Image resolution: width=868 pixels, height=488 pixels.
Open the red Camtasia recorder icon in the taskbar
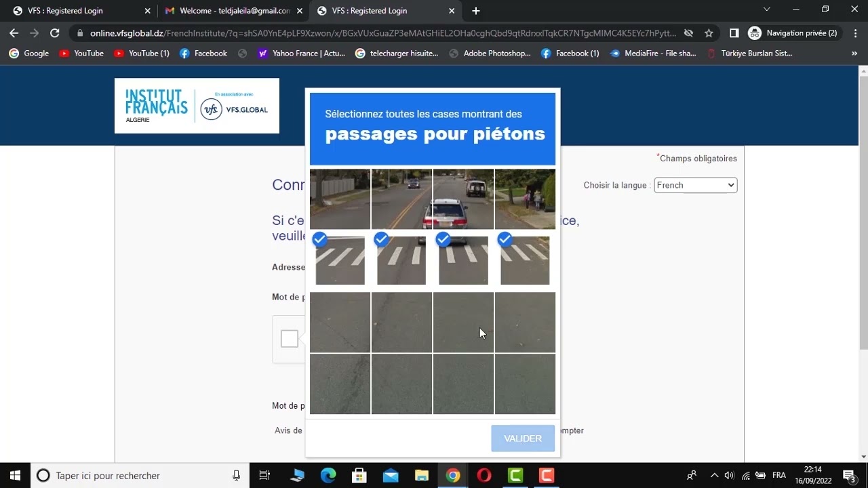[547, 476]
